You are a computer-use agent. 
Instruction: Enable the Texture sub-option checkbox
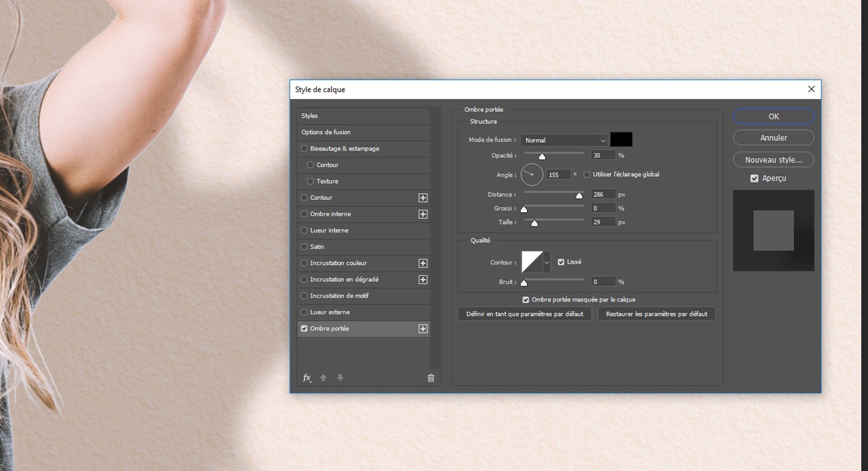point(311,181)
